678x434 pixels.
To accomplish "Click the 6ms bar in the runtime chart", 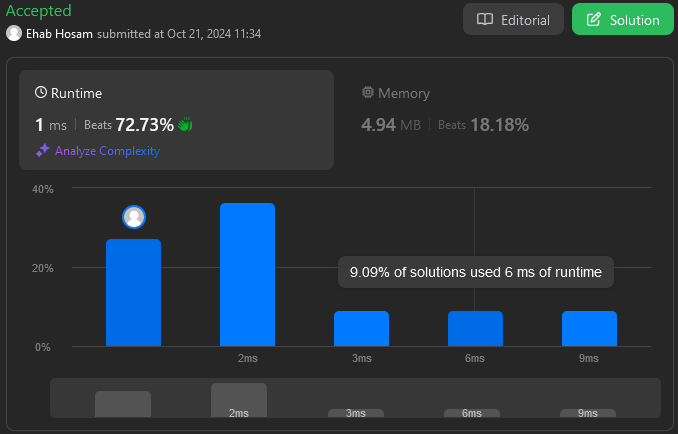I will pos(475,328).
